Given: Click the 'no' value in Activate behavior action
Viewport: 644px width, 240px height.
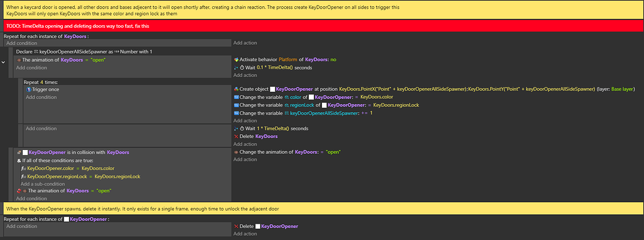Looking at the screenshot, I should coord(333,60).
